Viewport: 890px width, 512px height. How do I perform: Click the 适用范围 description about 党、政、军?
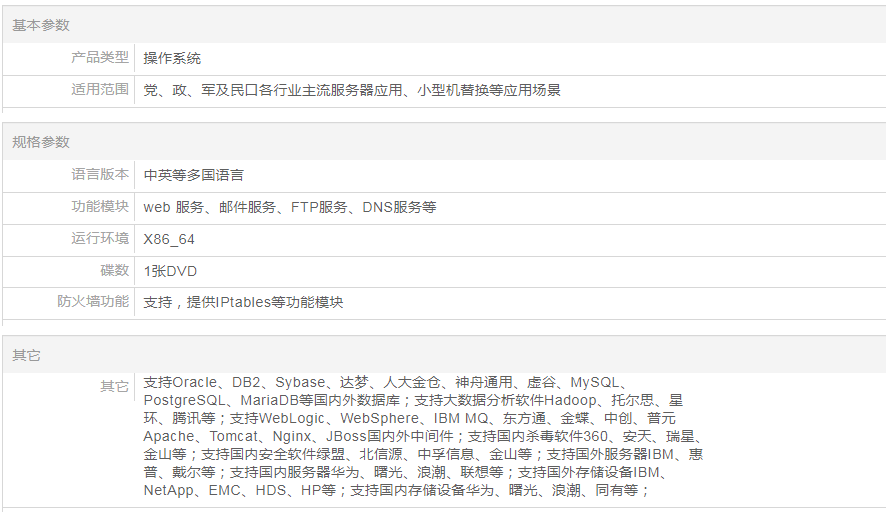point(352,90)
